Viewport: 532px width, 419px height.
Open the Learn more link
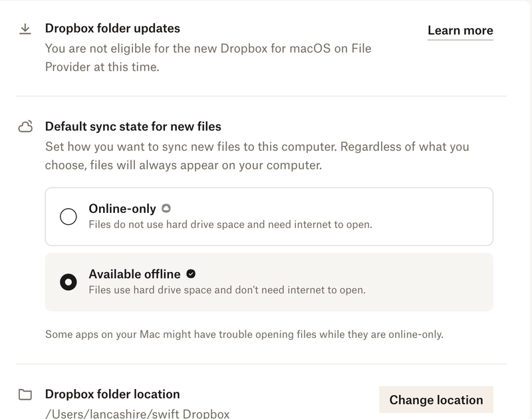[460, 31]
